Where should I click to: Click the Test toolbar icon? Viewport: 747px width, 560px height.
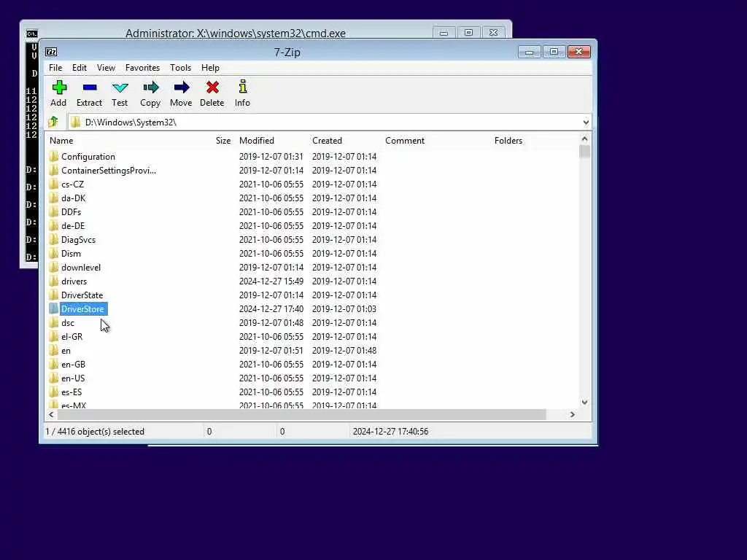tap(120, 87)
